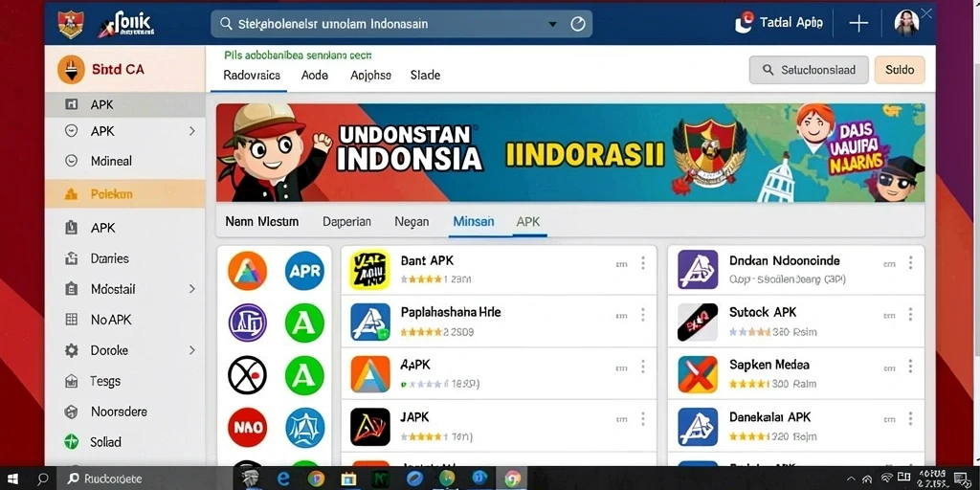The width and height of the screenshot is (980, 490).
Task: Click the Pils adobanibea sendans green link
Action: point(299,55)
